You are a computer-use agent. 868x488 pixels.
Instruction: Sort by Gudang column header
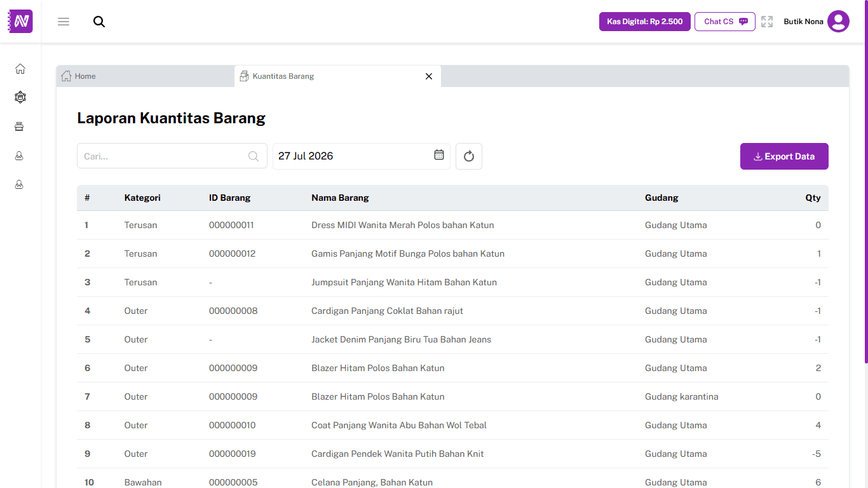tap(661, 198)
